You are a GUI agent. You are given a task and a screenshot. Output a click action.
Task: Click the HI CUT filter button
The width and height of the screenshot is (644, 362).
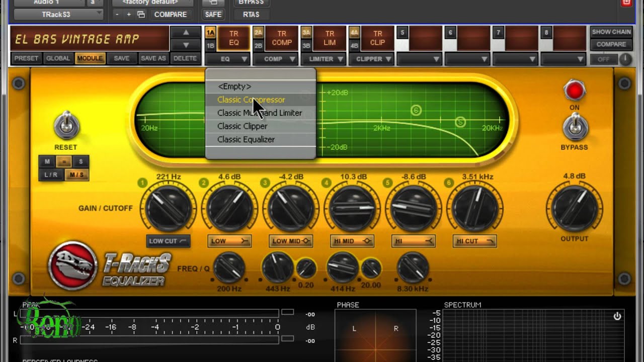point(475,241)
